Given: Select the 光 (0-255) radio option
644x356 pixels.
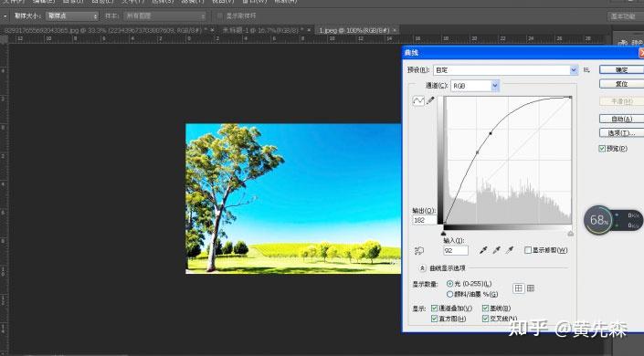Looking at the screenshot, I should (449, 284).
